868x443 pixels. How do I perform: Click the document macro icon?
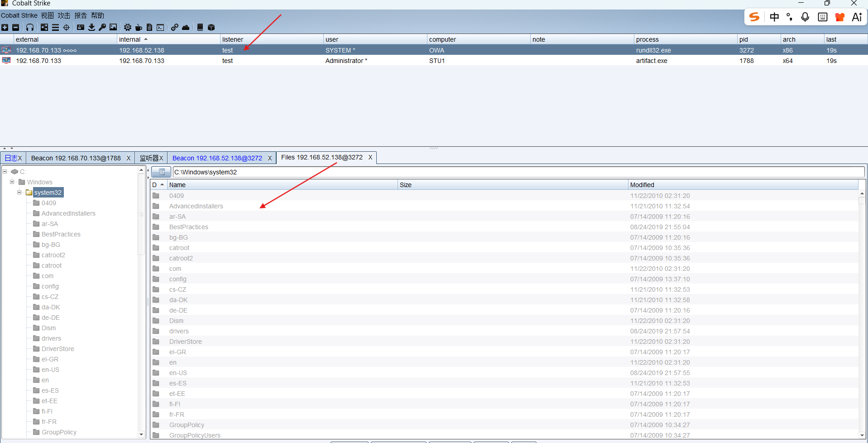149,28
